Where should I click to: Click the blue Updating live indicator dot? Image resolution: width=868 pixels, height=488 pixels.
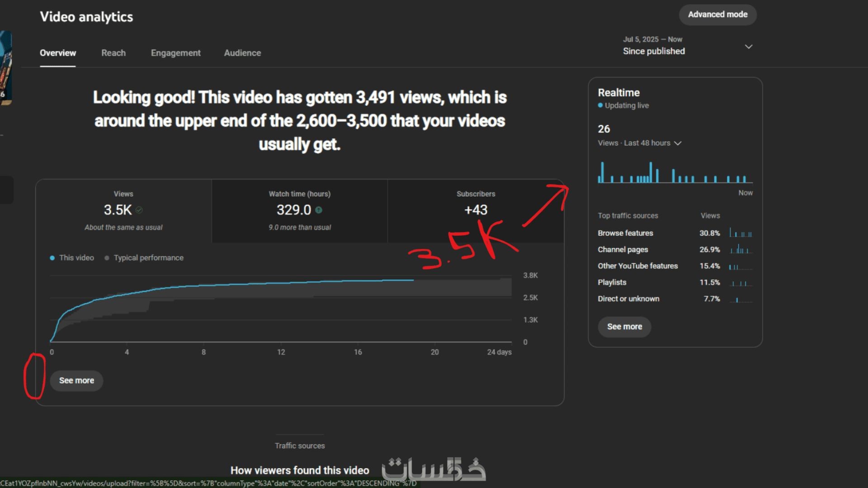pyautogui.click(x=600, y=105)
